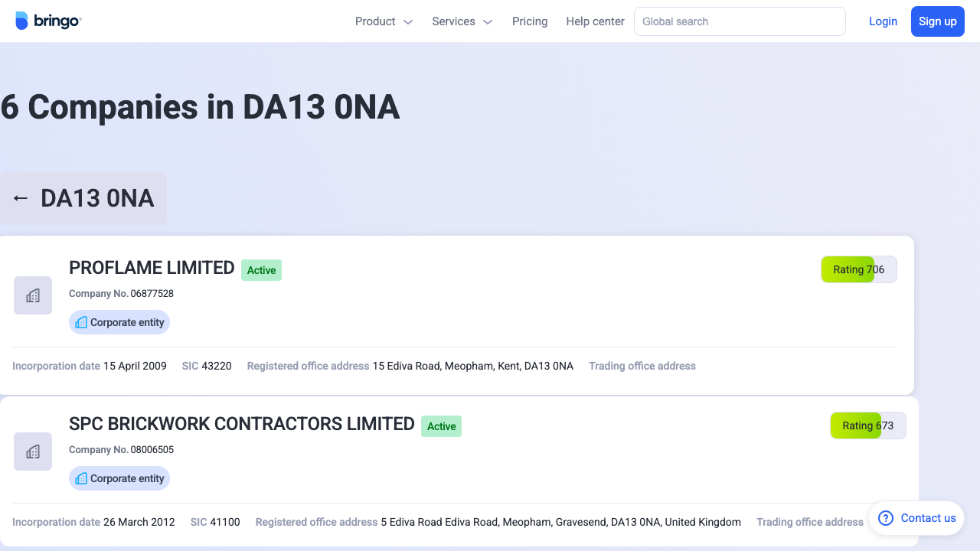Screen dimensions: 980x551
Task: Click Corporate entity badge icon under PROFLAME
Action: coord(81,322)
